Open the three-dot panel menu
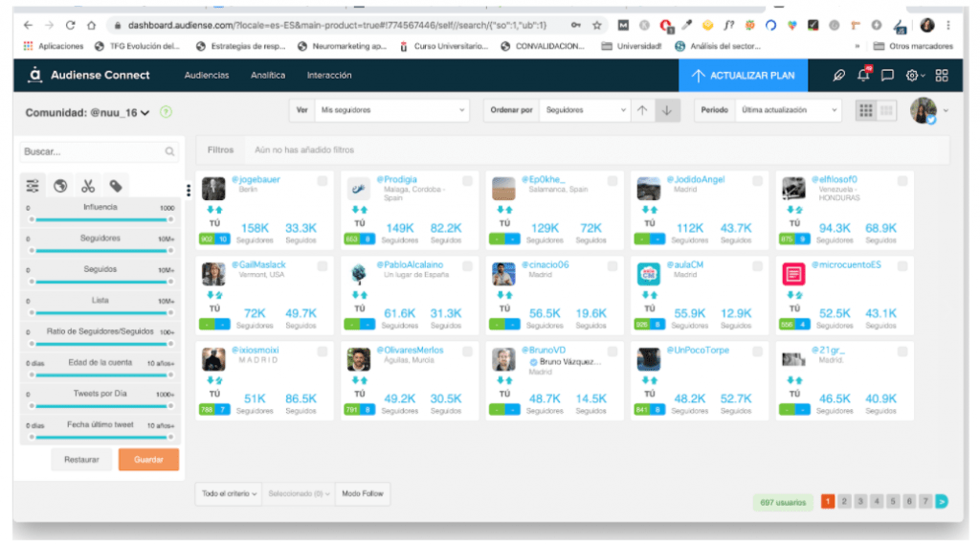 pyautogui.click(x=189, y=190)
